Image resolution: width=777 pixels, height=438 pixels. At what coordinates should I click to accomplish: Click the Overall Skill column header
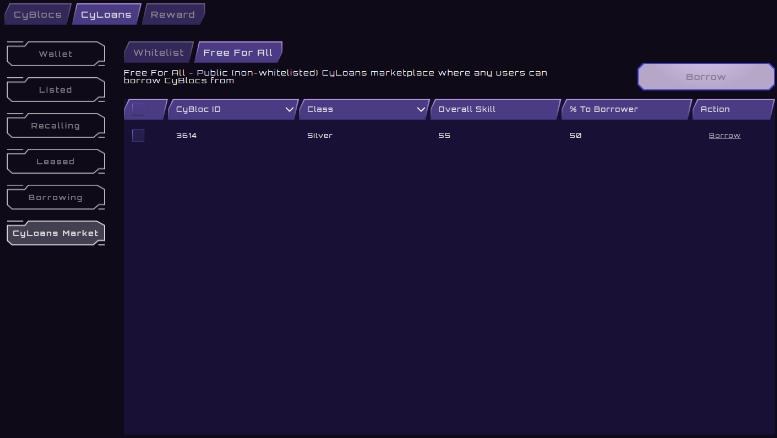496,109
